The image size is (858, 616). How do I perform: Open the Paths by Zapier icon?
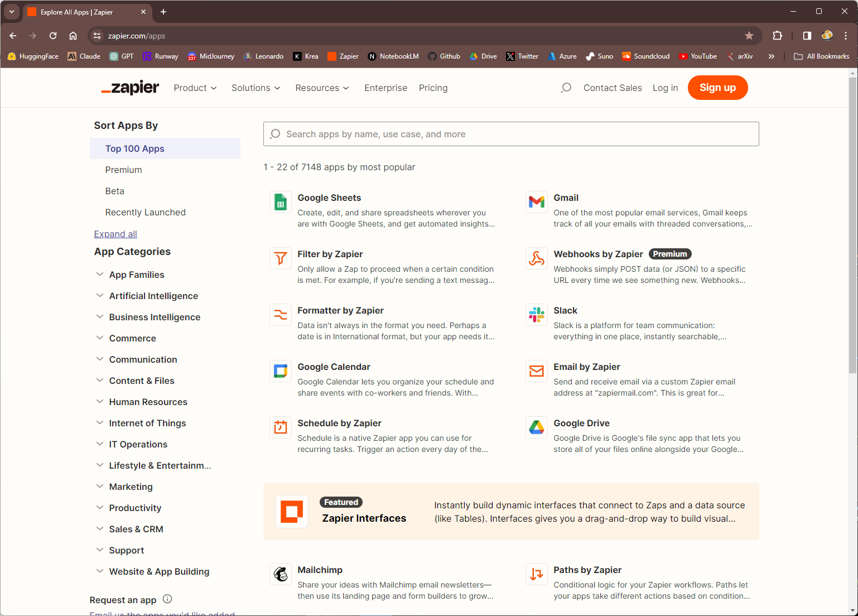click(537, 574)
